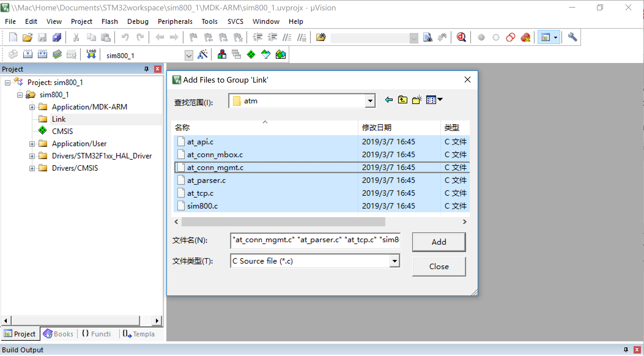Click the Rebuild all target files icon
Image resolution: width=644 pixels, height=356 pixels.
point(42,55)
